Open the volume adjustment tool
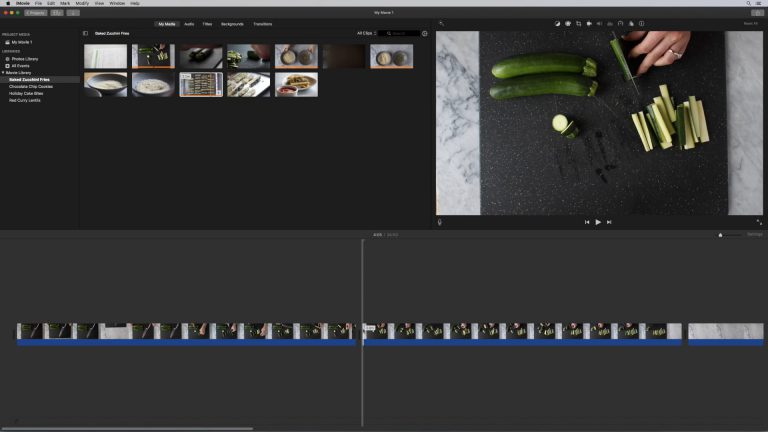The width and height of the screenshot is (768, 432). coord(599,23)
